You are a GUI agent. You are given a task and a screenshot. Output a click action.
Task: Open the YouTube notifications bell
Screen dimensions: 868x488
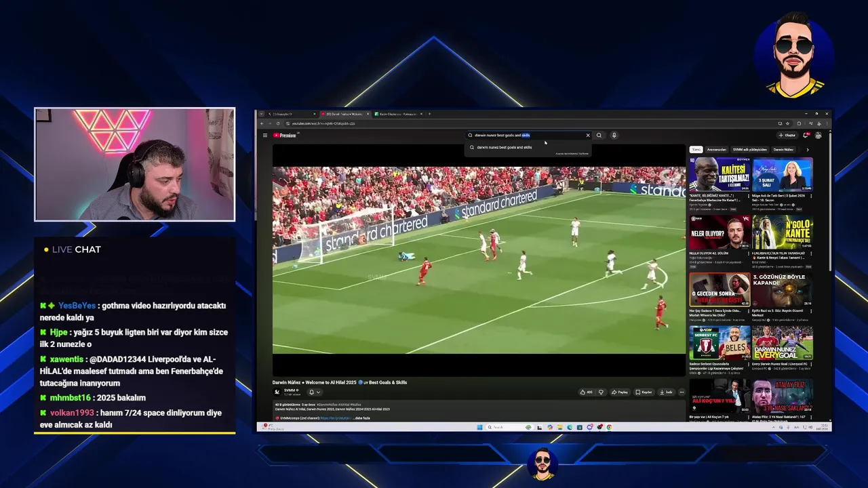pyautogui.click(x=806, y=136)
